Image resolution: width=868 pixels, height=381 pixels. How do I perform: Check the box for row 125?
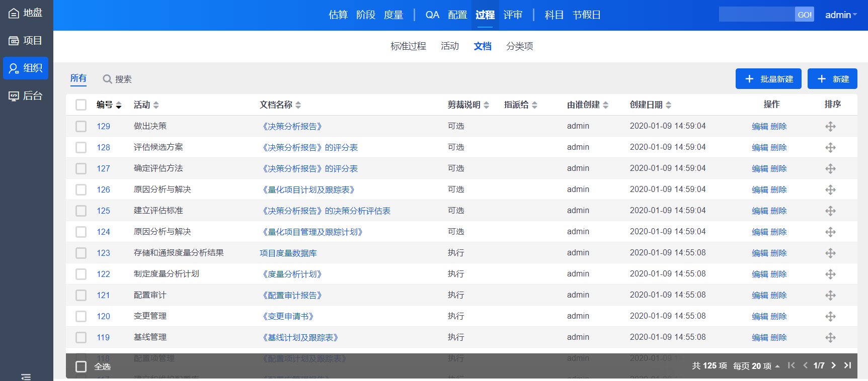click(x=81, y=211)
